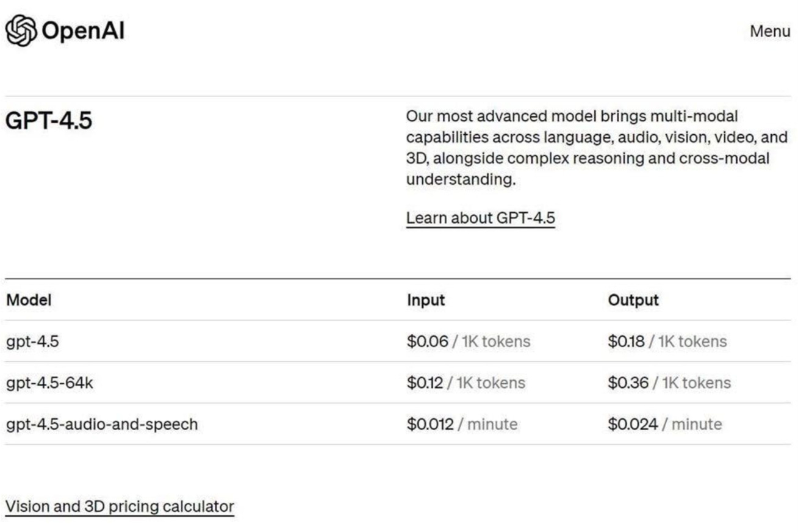Select the GPT-4.5 section heading
This screenshot has width=798, height=532.
pyautogui.click(x=49, y=121)
